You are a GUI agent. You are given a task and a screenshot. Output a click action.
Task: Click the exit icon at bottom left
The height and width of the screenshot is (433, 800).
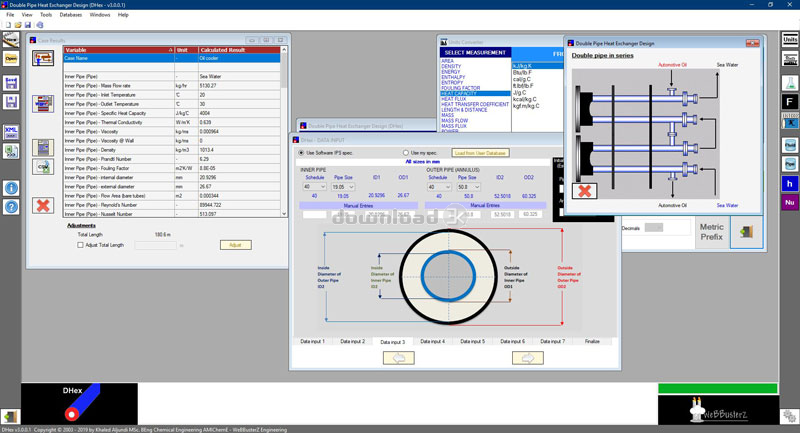[x=10, y=417]
